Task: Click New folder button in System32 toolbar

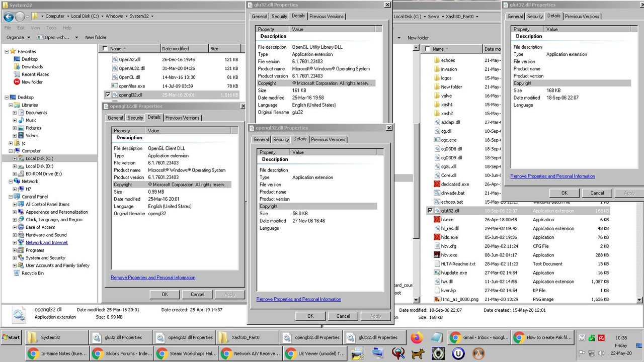Action: (x=96, y=37)
